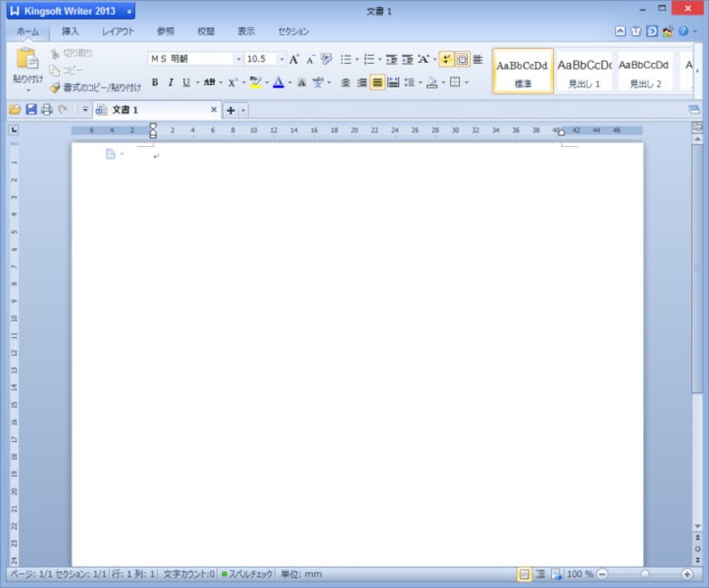709x588 pixels.
Task: Toggle underline formatting
Action: 186,82
